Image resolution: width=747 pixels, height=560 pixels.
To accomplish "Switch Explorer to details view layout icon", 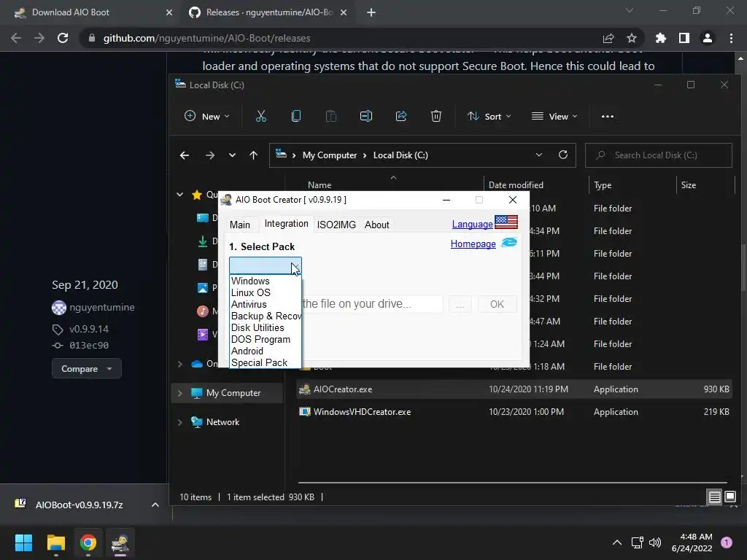I will click(x=715, y=497).
